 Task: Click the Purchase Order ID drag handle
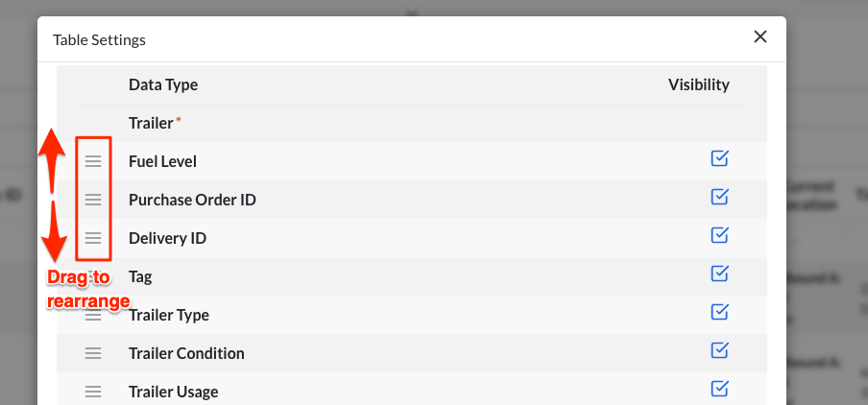(x=93, y=200)
